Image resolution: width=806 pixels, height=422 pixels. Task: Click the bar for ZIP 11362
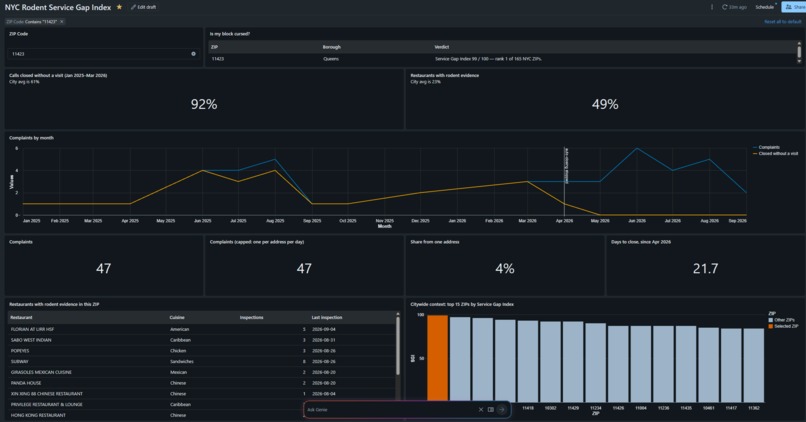pyautogui.click(x=754, y=365)
